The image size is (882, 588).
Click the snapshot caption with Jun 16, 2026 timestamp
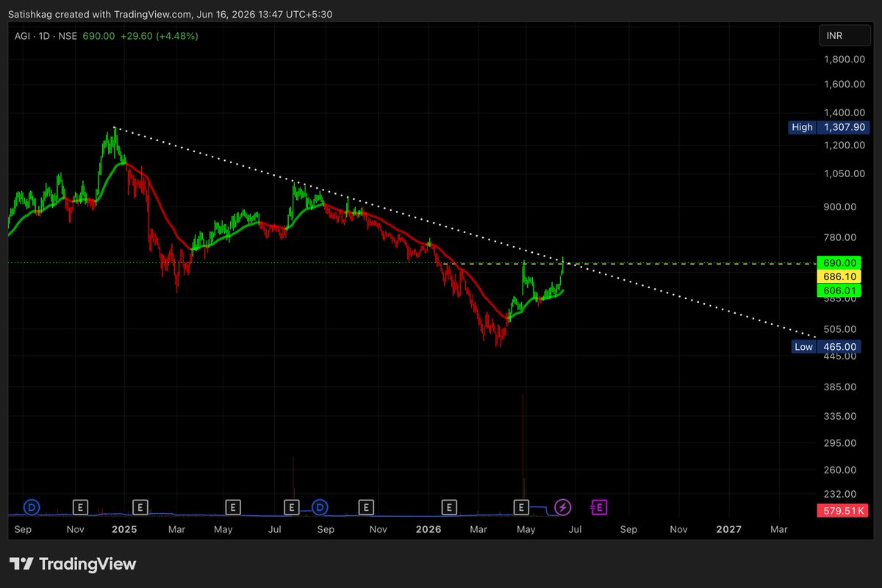click(x=171, y=14)
